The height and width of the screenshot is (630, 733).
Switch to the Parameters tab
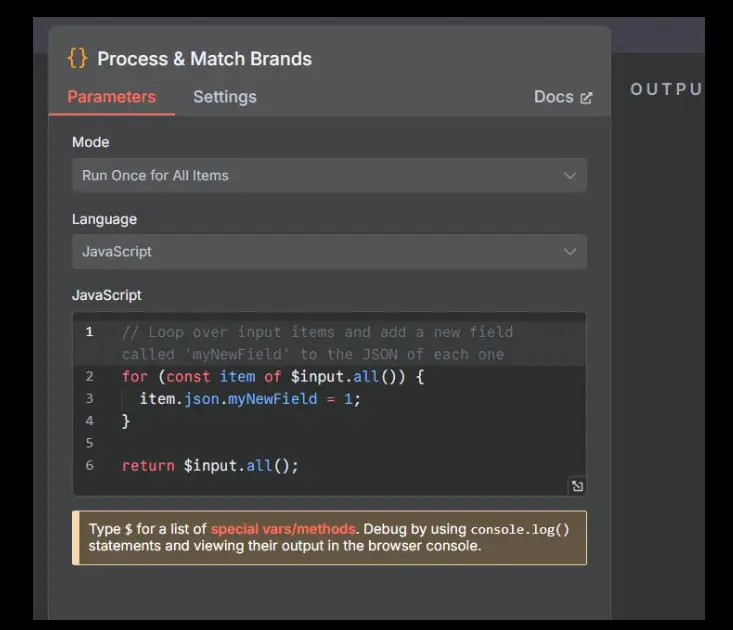coord(111,97)
